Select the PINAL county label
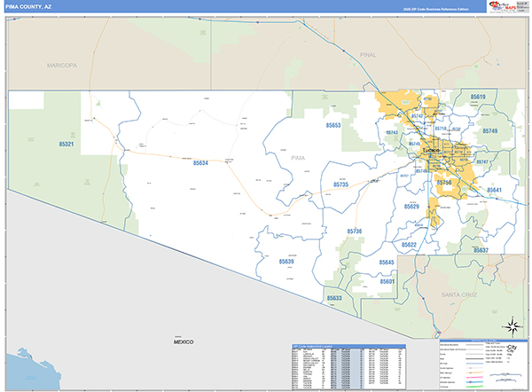Image resolution: width=532 pixels, height=392 pixels. click(x=368, y=55)
